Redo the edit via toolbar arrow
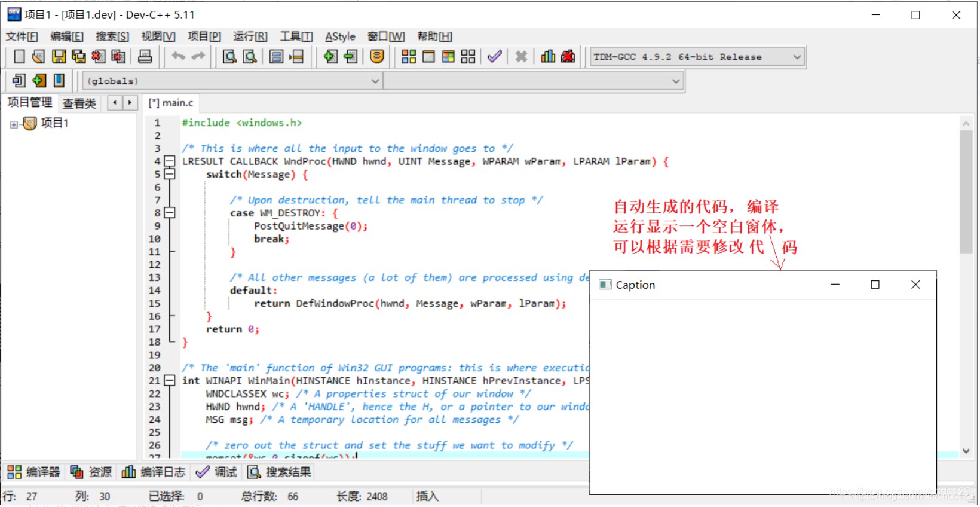The image size is (980, 507). [x=198, y=56]
